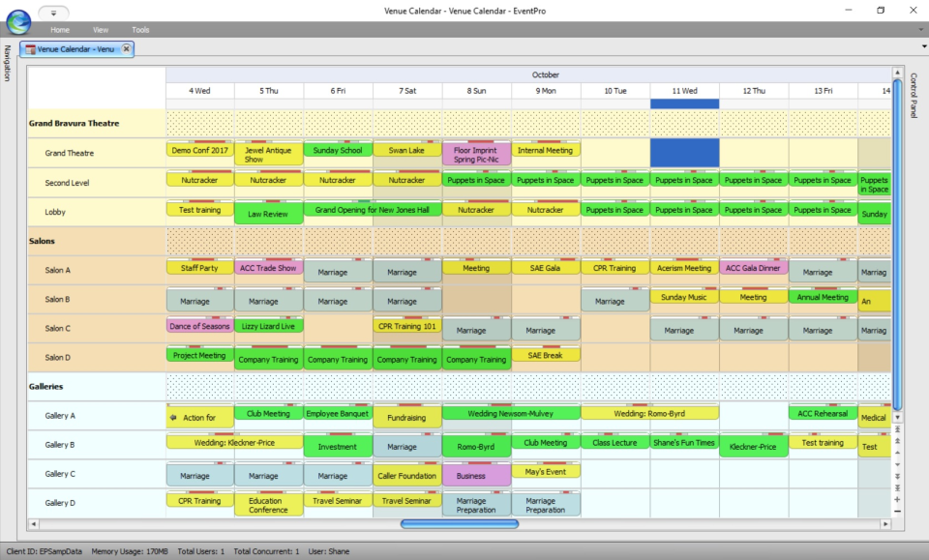The height and width of the screenshot is (560, 929).
Task: Select the 11 Wed date header
Action: [684, 91]
